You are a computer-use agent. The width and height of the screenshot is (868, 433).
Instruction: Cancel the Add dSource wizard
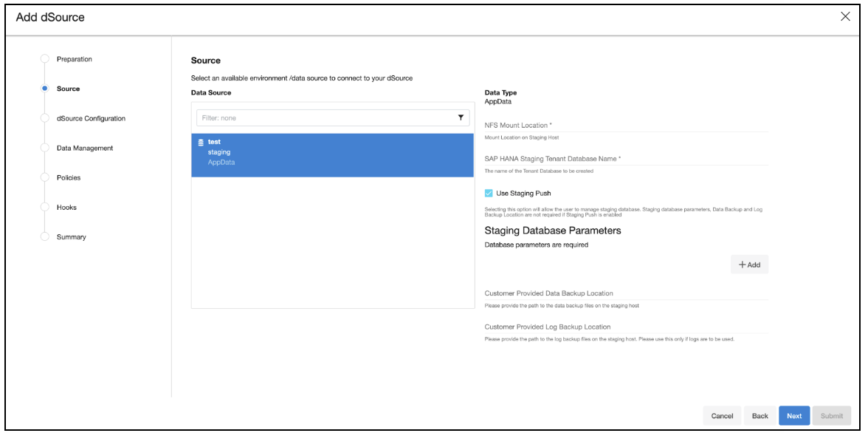721,415
